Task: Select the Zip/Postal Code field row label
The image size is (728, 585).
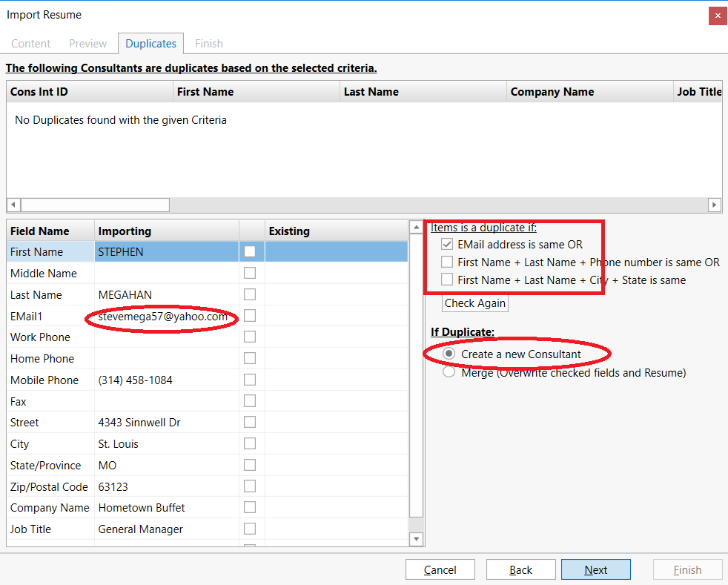Action: coord(50,486)
